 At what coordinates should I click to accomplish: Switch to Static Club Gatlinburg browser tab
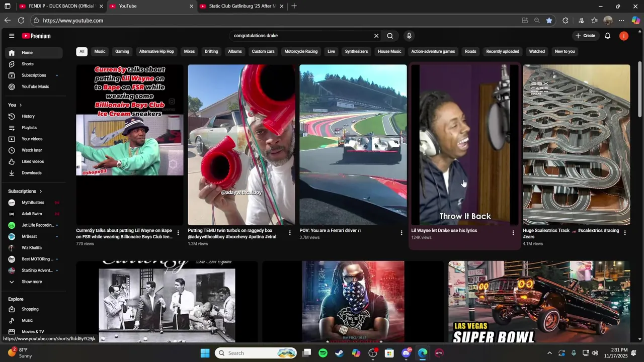tap(242, 6)
